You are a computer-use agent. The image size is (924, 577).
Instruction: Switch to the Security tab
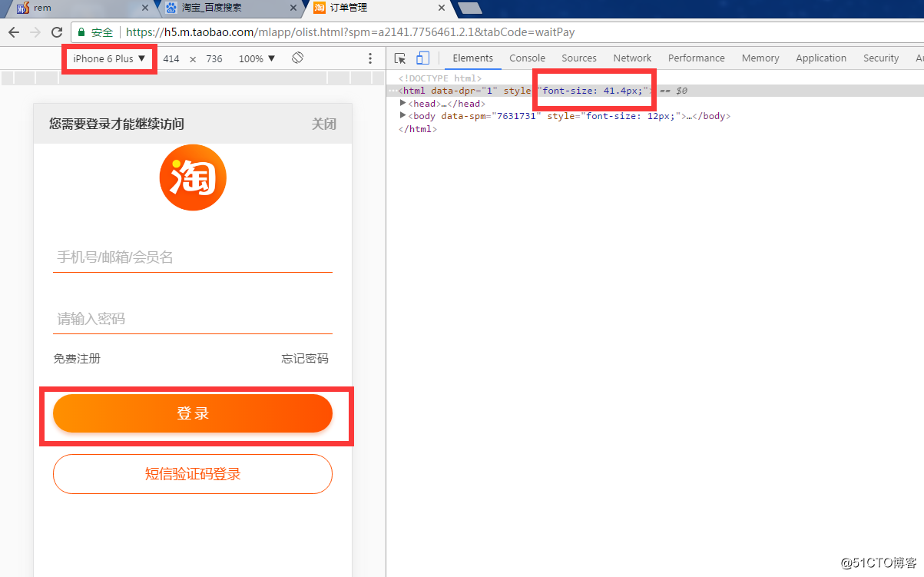[x=881, y=58]
